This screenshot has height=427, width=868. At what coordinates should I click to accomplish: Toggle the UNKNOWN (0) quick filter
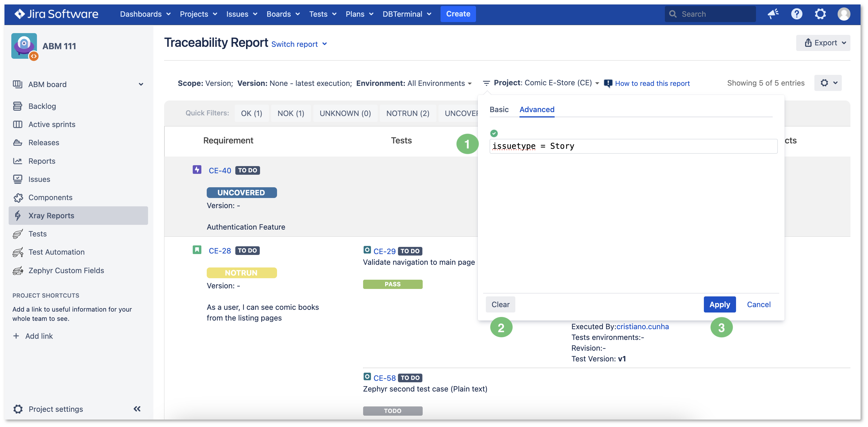pyautogui.click(x=345, y=113)
